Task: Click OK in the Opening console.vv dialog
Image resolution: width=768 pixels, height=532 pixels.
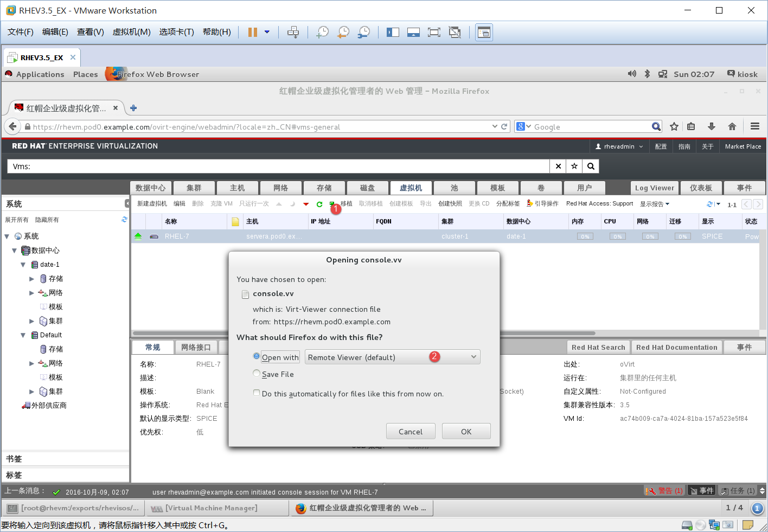Action: coord(466,432)
